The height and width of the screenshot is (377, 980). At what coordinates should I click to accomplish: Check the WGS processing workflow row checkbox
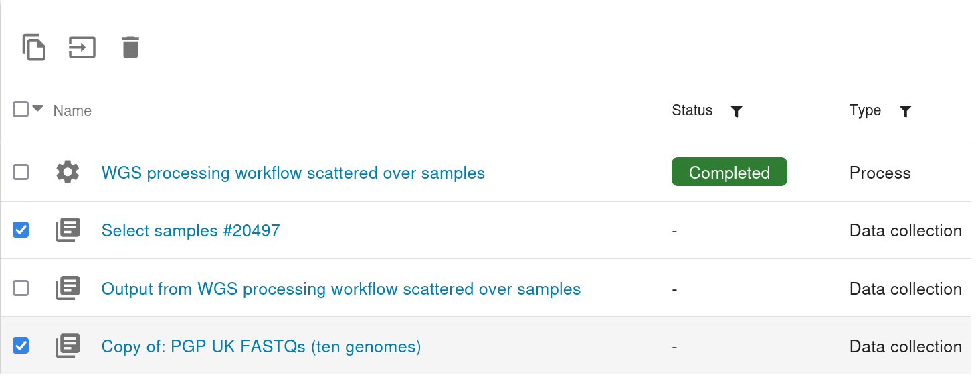(21, 173)
